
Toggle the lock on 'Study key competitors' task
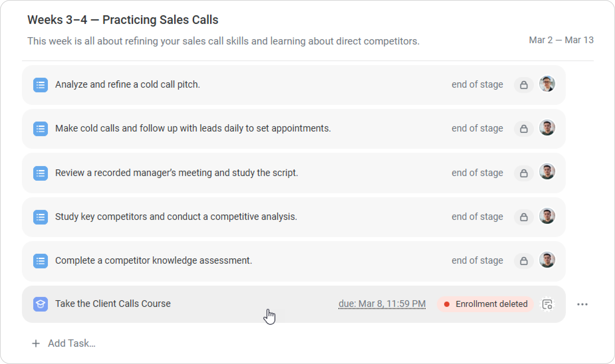point(524,217)
